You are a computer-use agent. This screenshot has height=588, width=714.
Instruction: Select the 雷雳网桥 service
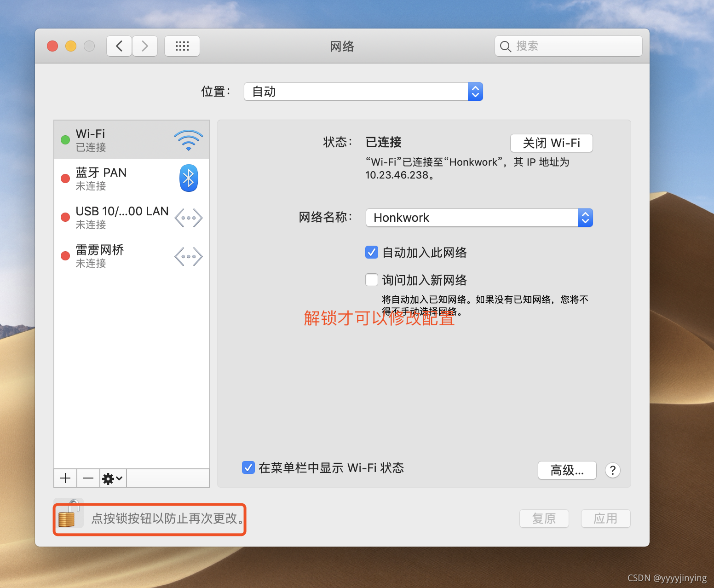[x=132, y=256]
